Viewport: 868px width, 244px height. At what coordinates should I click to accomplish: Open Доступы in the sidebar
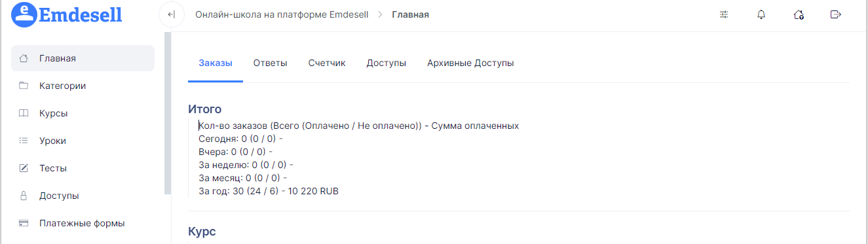pyautogui.click(x=83, y=196)
